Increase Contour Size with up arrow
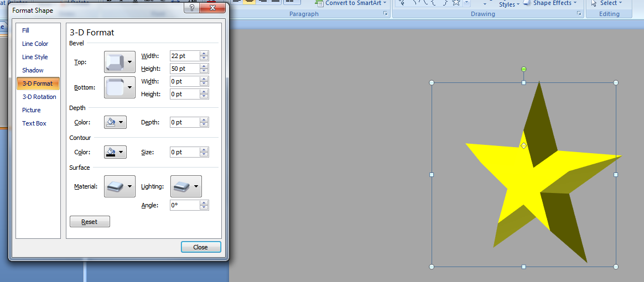 tap(204, 150)
